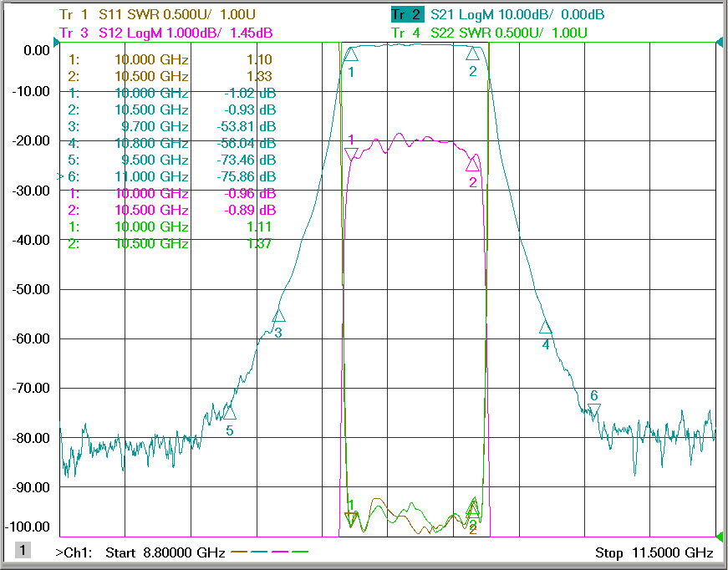The height and width of the screenshot is (570, 728).
Task: Click readout row 9.500 GHz -73.46 dB
Action: click(172, 160)
